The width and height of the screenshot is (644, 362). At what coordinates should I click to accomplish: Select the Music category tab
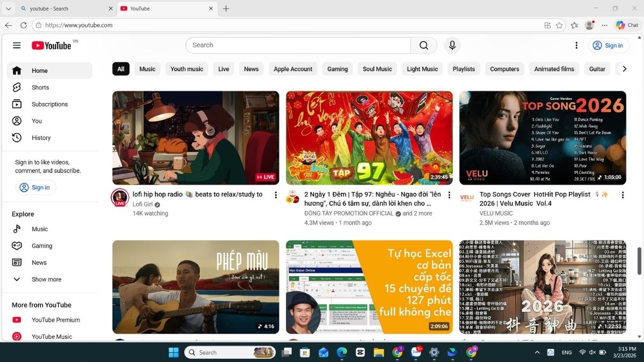[x=147, y=69]
